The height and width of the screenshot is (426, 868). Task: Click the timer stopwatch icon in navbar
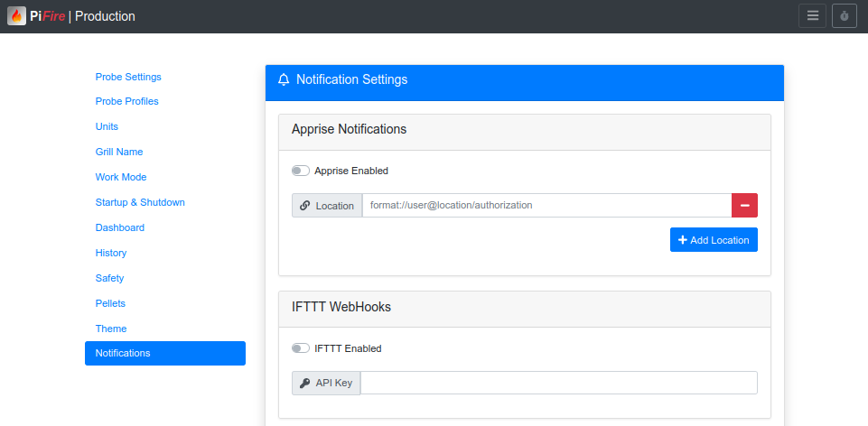click(845, 16)
